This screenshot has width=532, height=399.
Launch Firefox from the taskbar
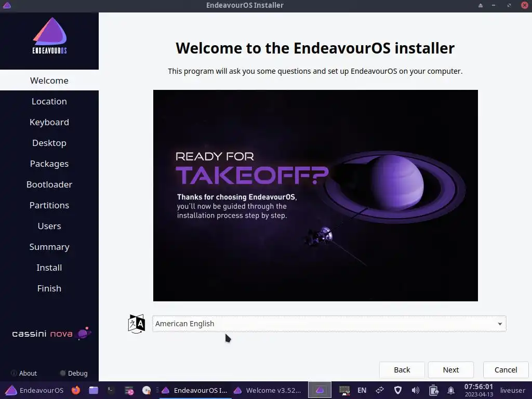[x=76, y=390]
